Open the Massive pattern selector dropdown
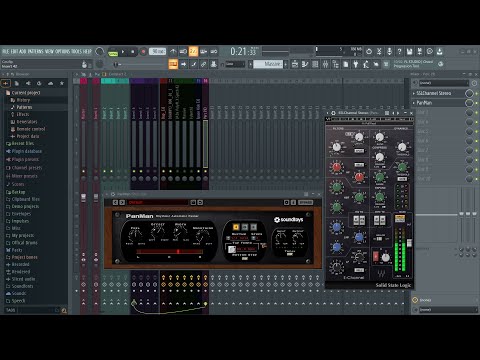Viewport: 480px width, 360px height. pyautogui.click(x=269, y=64)
